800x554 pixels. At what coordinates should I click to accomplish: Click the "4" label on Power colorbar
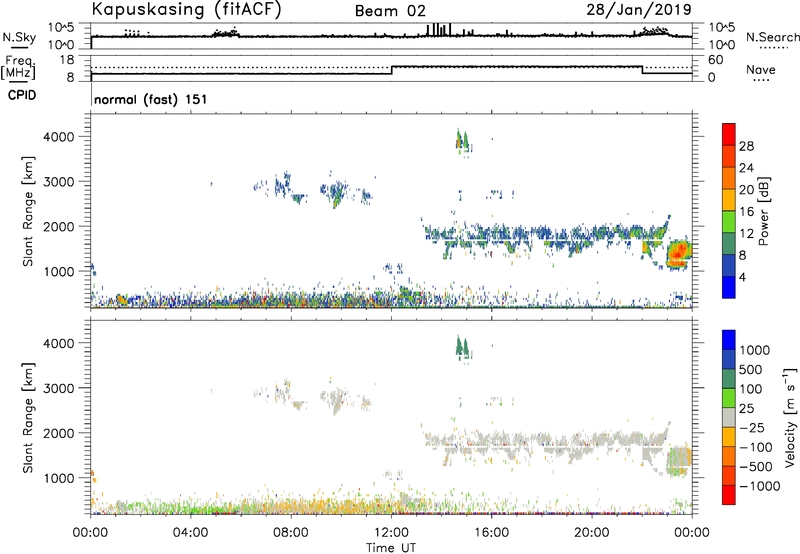[742, 277]
